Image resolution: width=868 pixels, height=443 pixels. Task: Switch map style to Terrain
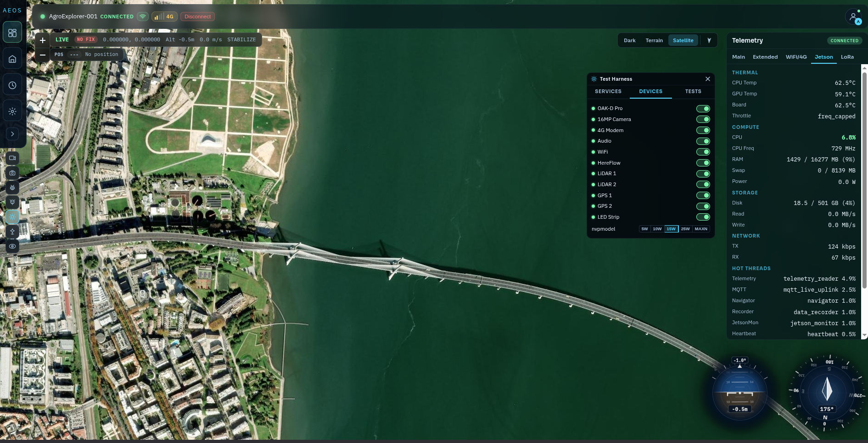[654, 40]
